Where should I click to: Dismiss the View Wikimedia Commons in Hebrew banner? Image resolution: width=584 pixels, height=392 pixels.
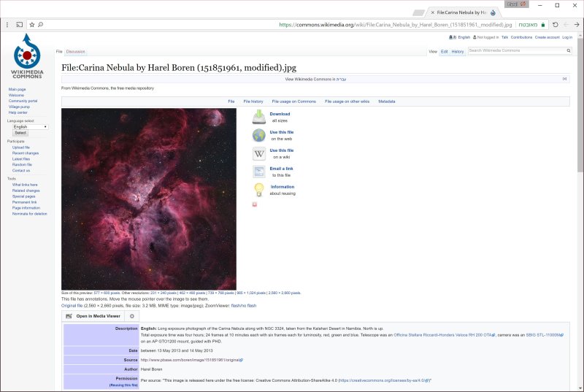[x=564, y=79]
